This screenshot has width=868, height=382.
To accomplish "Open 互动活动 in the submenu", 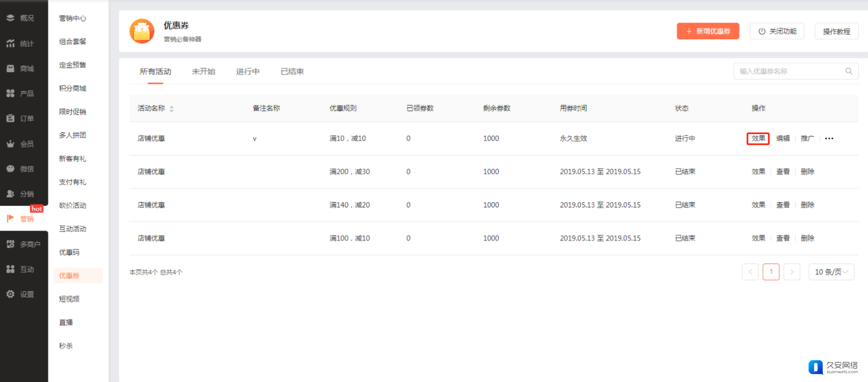I will 73,229.
